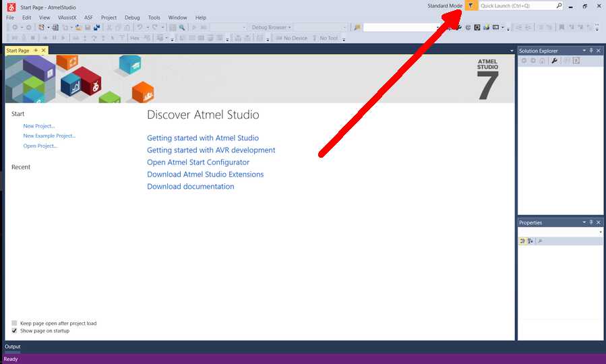Image resolution: width=606 pixels, height=364 pixels.
Task: Open the ASF menu
Action: click(88, 18)
